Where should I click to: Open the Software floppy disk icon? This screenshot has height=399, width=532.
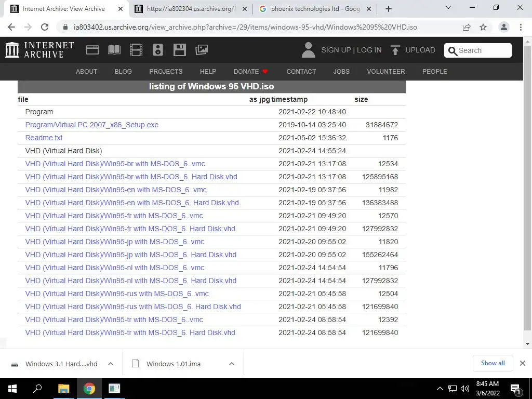(179, 50)
